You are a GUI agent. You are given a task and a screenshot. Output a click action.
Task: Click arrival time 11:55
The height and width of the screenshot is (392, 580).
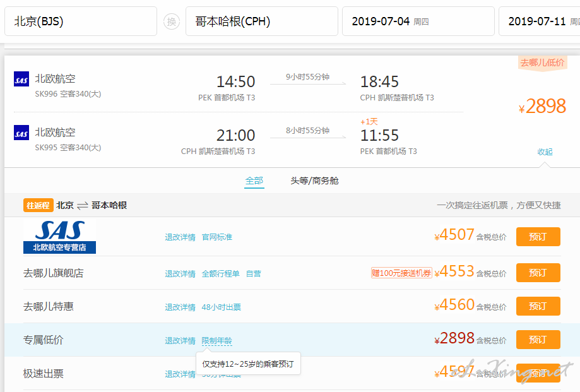(x=379, y=135)
